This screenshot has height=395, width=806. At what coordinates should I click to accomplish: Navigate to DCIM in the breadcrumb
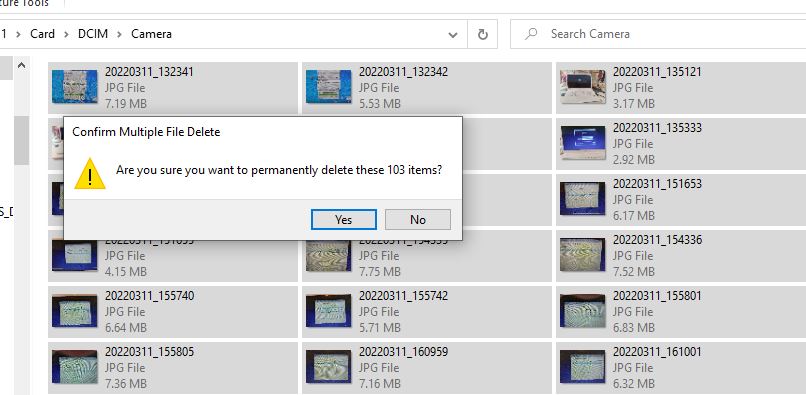(93, 34)
